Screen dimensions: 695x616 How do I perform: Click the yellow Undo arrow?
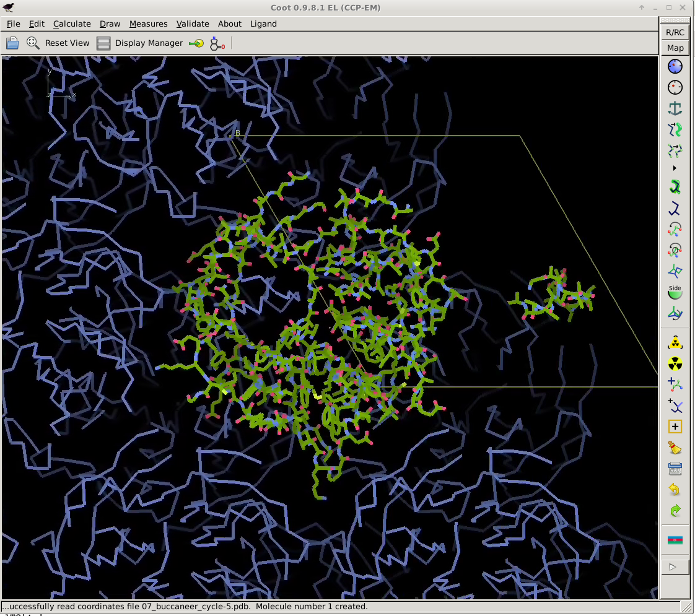(x=675, y=490)
